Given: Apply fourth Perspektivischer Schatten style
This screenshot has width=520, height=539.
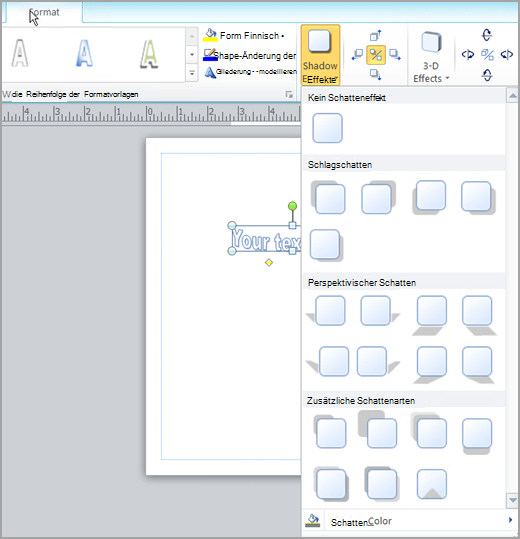Looking at the screenshot, I should tap(478, 315).
